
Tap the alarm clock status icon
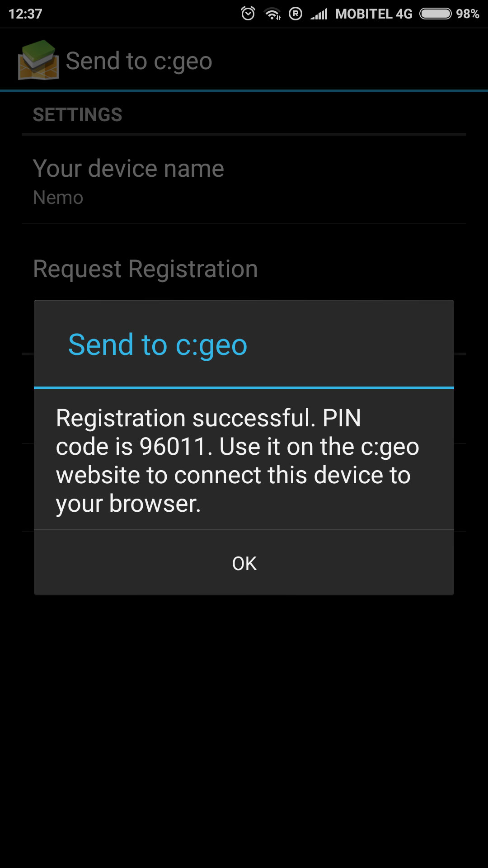[x=248, y=14]
